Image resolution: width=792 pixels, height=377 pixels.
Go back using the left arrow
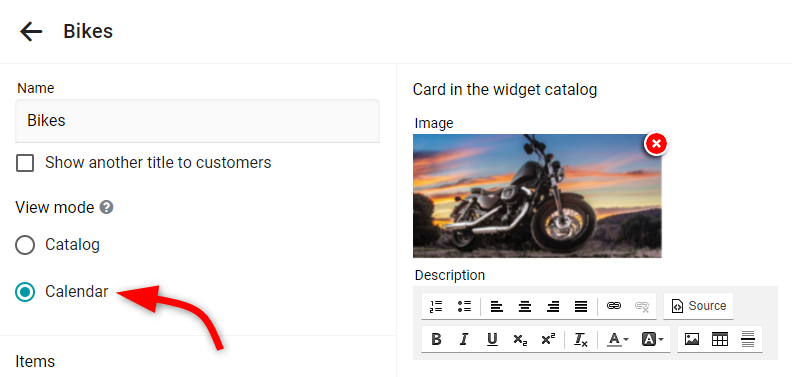point(31,31)
